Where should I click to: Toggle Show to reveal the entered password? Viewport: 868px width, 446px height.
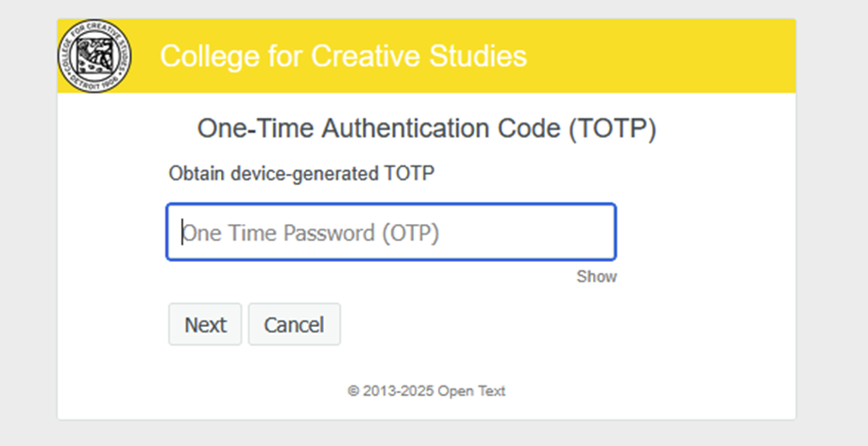pos(596,277)
